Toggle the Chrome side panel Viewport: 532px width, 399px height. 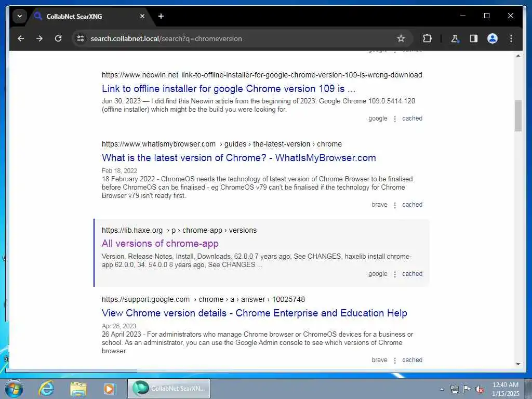[x=474, y=38]
